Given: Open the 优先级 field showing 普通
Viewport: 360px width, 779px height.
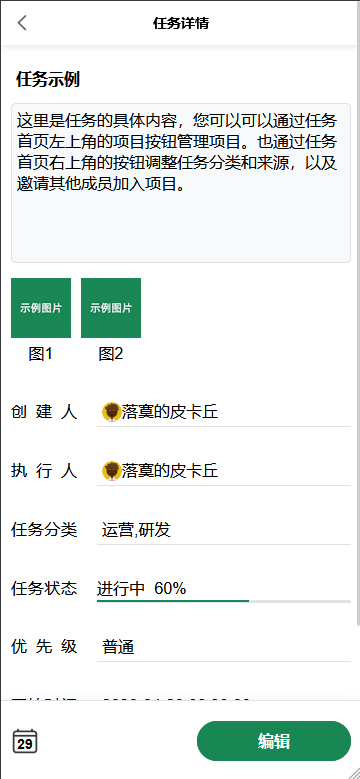Looking at the screenshot, I should 224,647.
